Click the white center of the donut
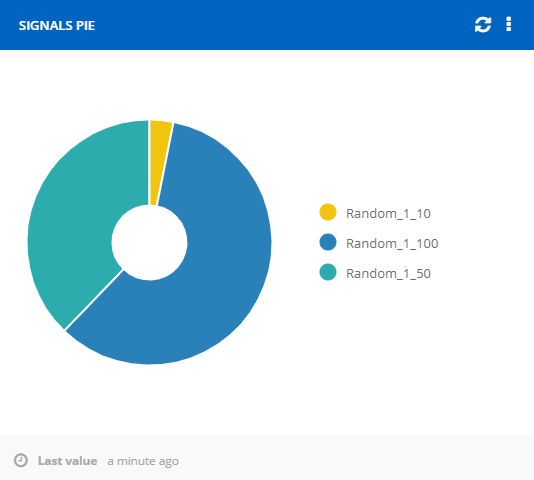 149,242
